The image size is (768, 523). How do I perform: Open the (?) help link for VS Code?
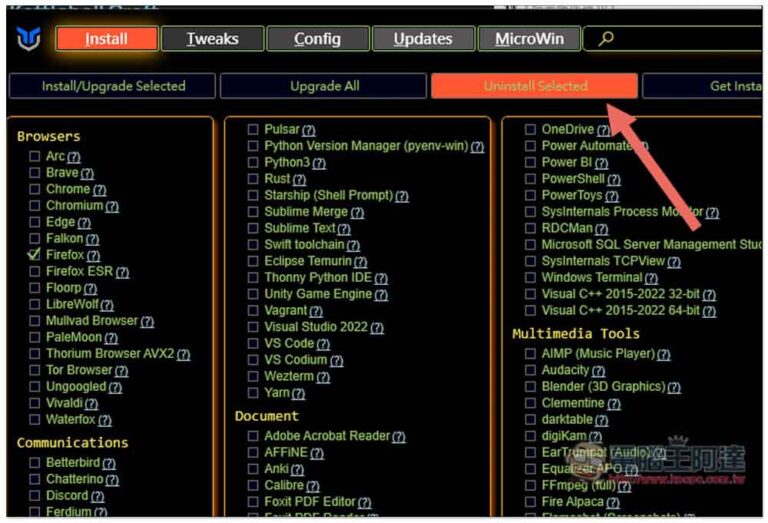[x=323, y=344]
